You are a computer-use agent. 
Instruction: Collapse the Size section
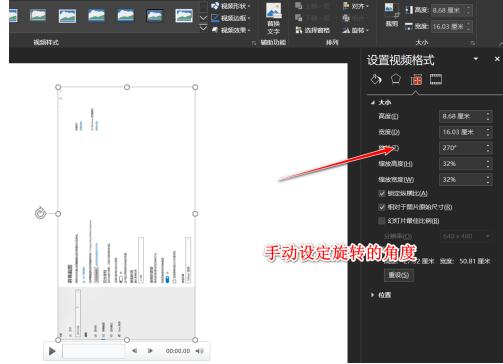pyautogui.click(x=373, y=103)
